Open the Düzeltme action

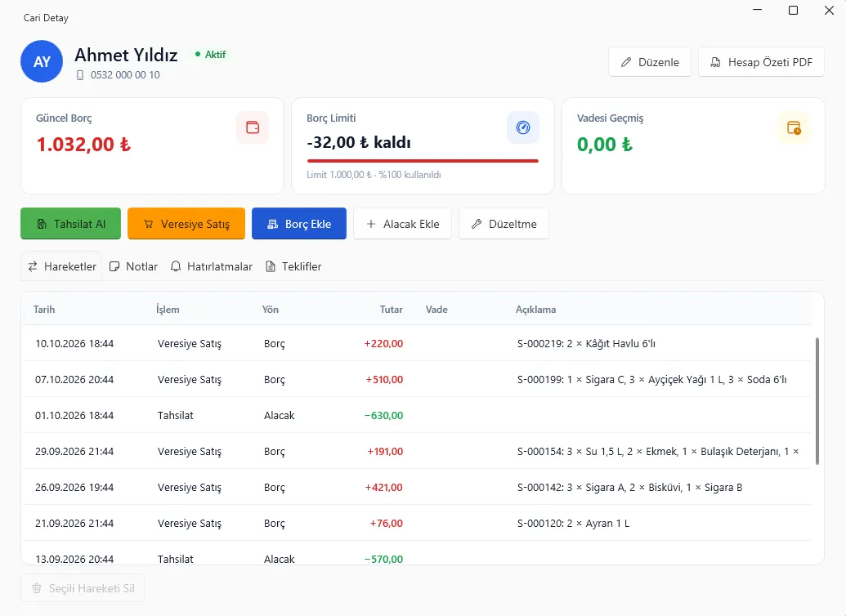coord(504,224)
